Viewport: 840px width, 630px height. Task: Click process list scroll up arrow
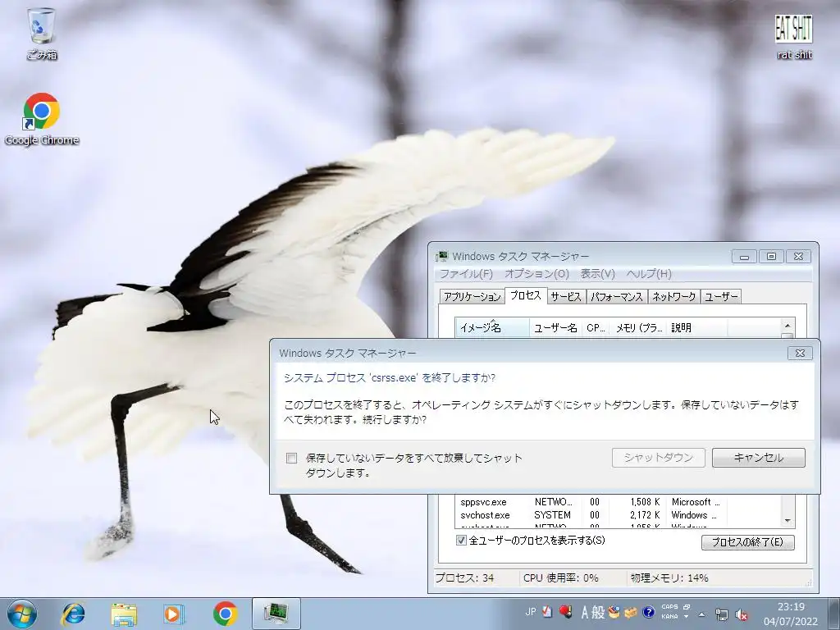click(787, 325)
